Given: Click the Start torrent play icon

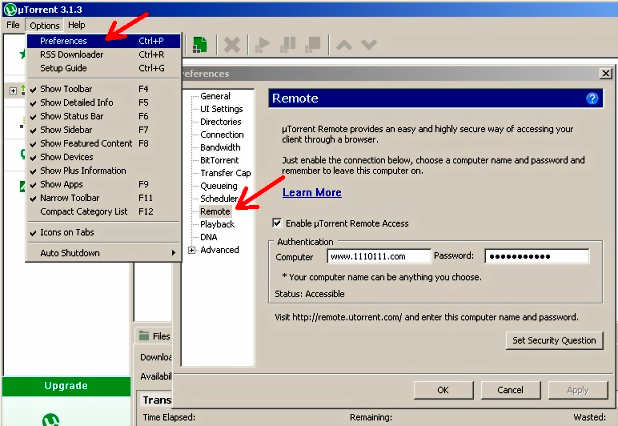Looking at the screenshot, I should point(263,45).
